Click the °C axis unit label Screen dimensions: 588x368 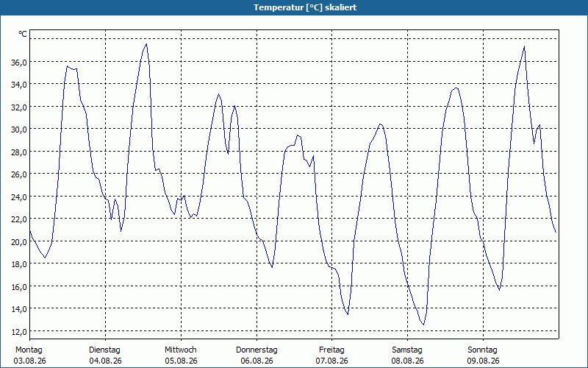[23, 34]
